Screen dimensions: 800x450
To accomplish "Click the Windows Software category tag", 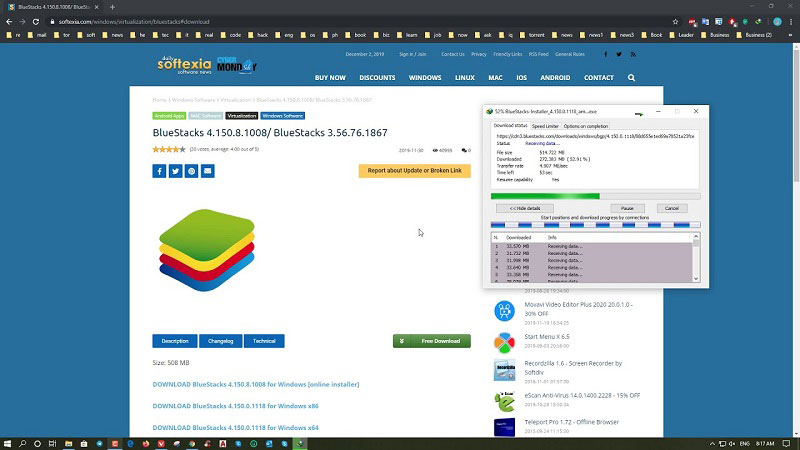I will [x=282, y=116].
